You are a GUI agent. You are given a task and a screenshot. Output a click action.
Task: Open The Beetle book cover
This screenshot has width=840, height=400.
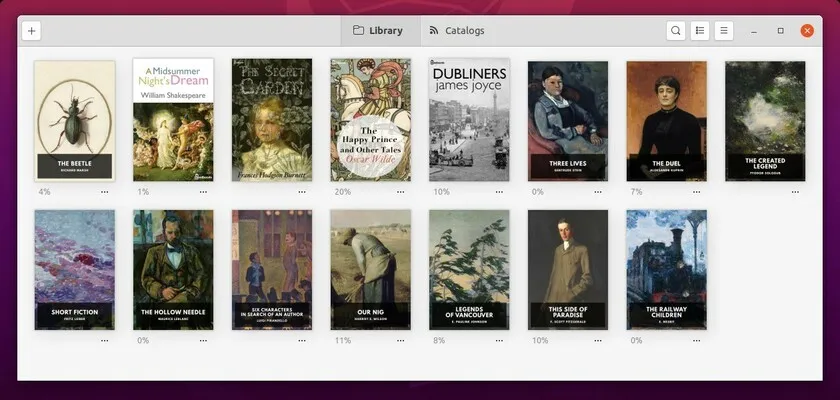(x=74, y=121)
